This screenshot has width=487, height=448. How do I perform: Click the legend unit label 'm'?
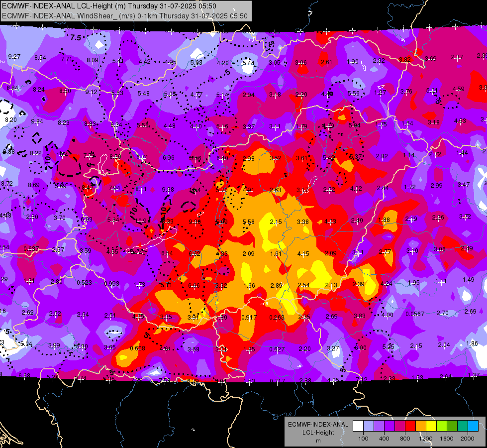click(318, 441)
